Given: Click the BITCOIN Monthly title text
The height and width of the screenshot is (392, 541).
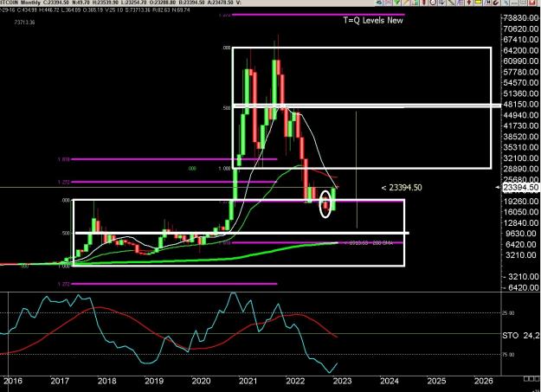Looking at the screenshot, I should pos(20,3).
